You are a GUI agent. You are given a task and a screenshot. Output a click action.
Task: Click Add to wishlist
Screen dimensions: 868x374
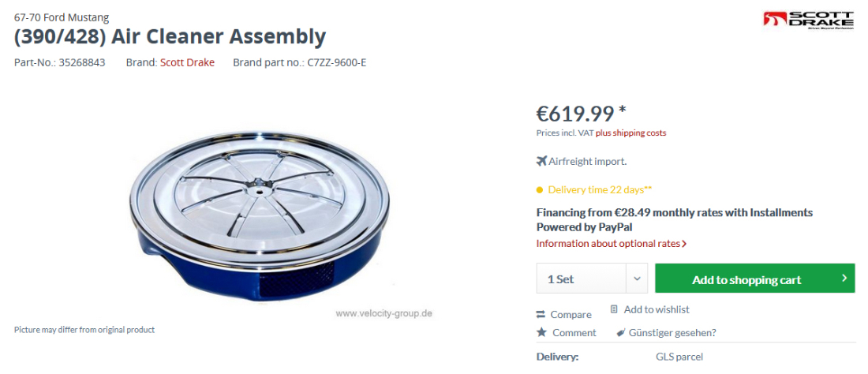657,309
